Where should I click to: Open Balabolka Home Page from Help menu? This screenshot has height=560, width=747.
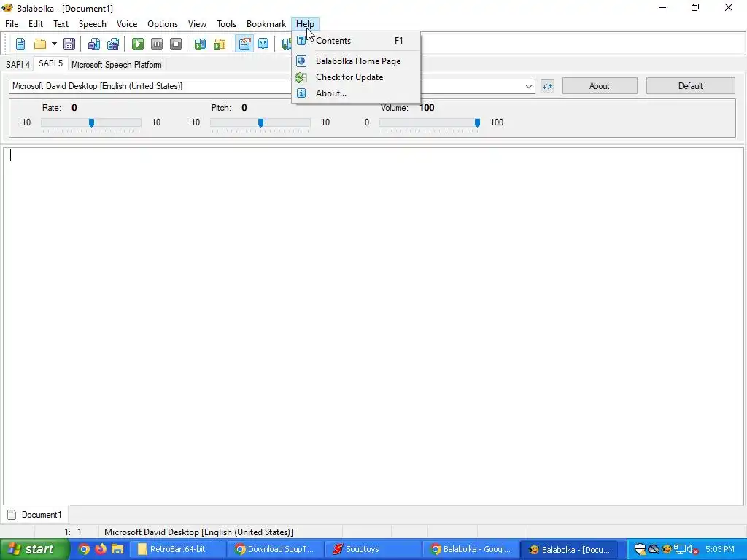[x=356, y=61]
